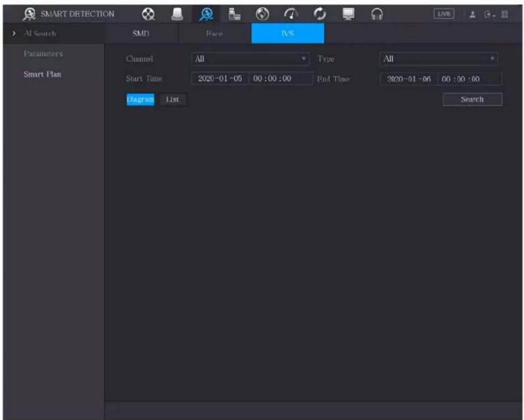The image size is (524, 420).
Task: Switch to the SMD tab
Action: (141, 34)
